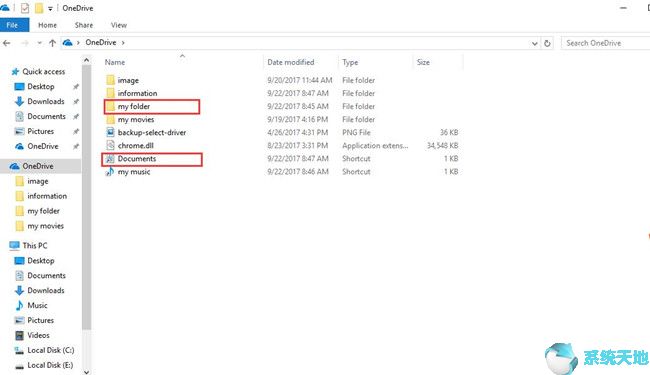Screen dimensions: 650x375
Task: Sort by the Type column header
Action: pyautogui.click(x=350, y=62)
